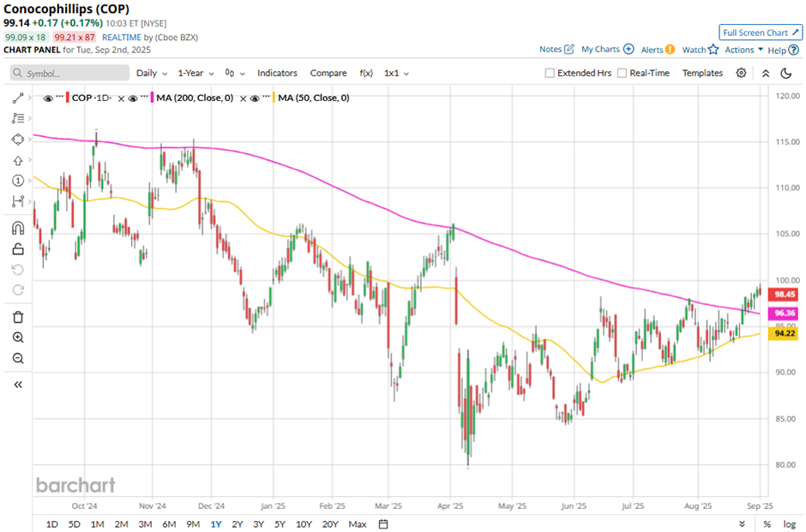
Task: Open the Templates menu
Action: click(x=702, y=73)
